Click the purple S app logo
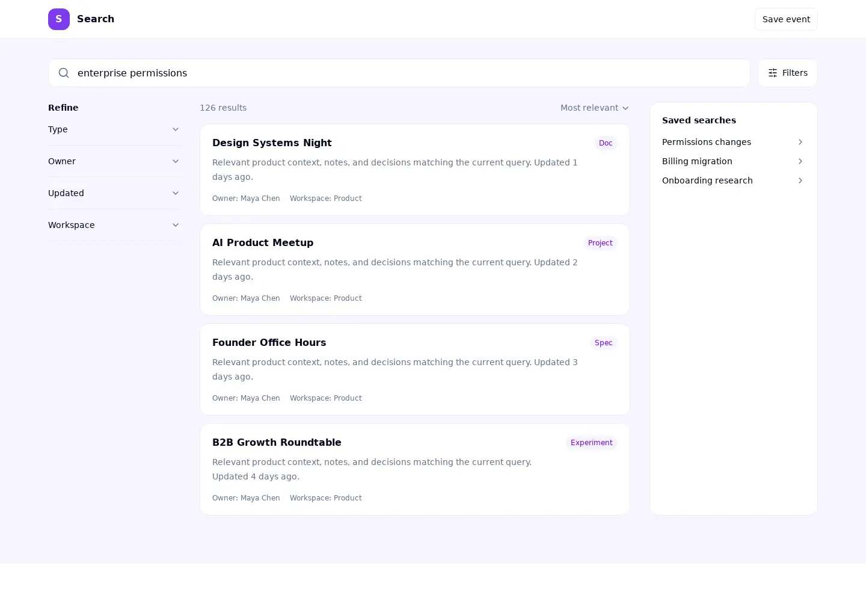Screen dimensions: 866x616 point(59,19)
